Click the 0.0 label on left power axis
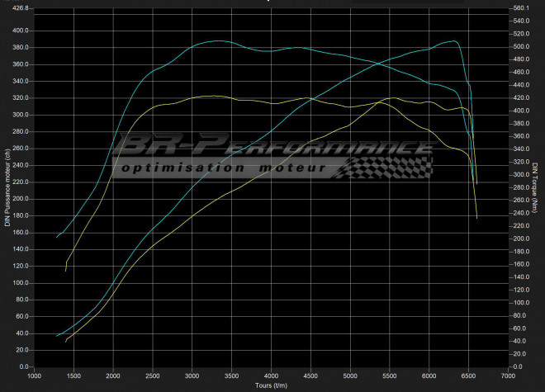Image resolution: width=545 pixels, height=392 pixels. click(x=22, y=366)
